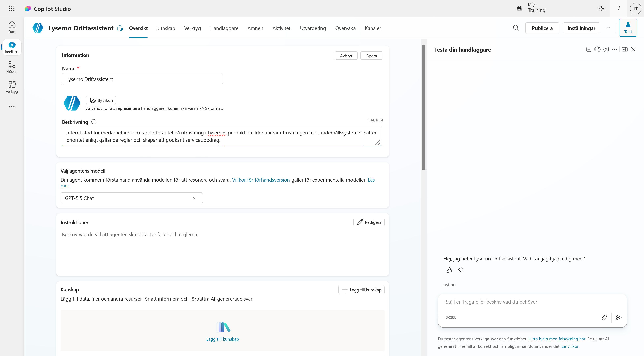Click the Copilot Studio logo
The width and height of the screenshot is (644, 356).
coord(28,9)
